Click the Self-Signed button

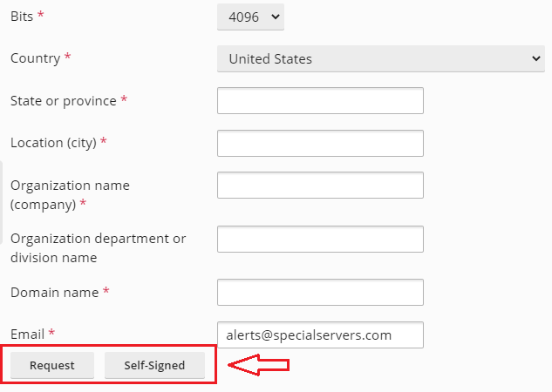coord(154,366)
